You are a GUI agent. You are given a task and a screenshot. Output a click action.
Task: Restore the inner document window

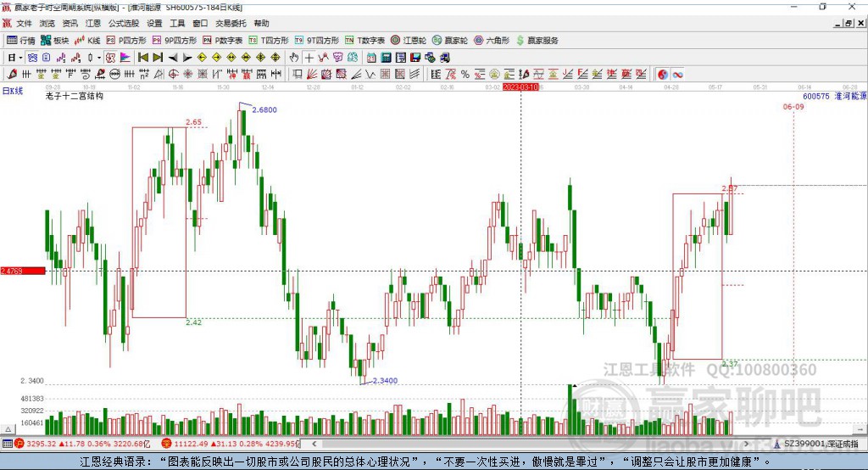pyautogui.click(x=848, y=23)
